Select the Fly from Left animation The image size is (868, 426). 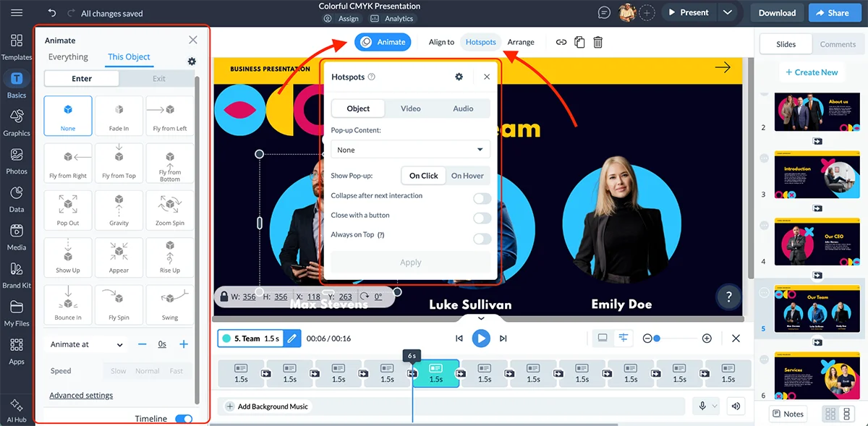coord(170,116)
